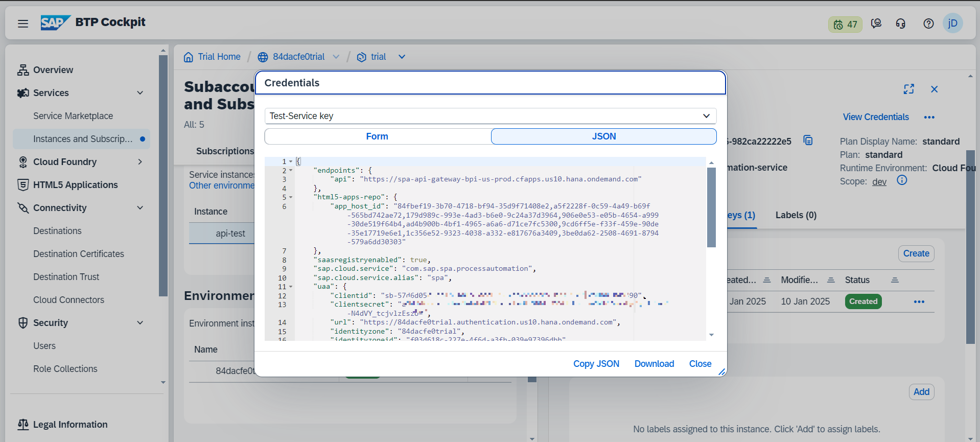Click the SAP logo

point(55,22)
